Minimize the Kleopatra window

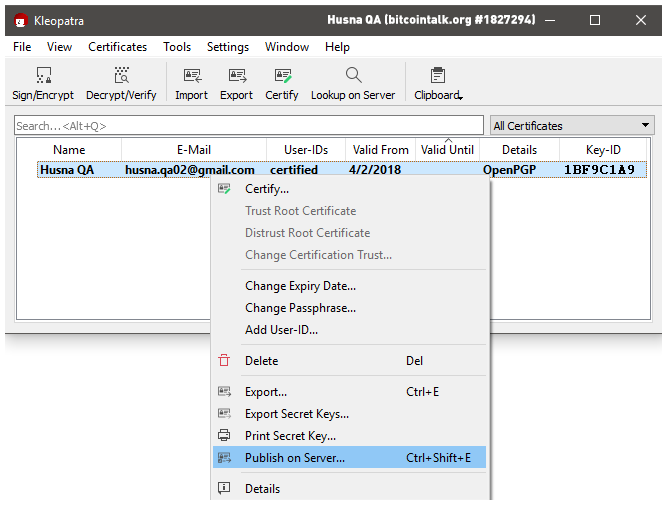tap(550, 20)
